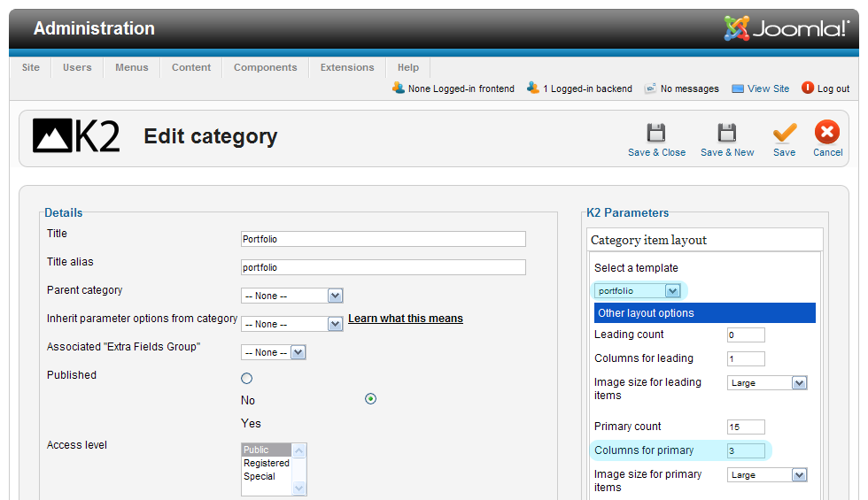Select the Published 'Yes' radio button

pyautogui.click(x=370, y=399)
